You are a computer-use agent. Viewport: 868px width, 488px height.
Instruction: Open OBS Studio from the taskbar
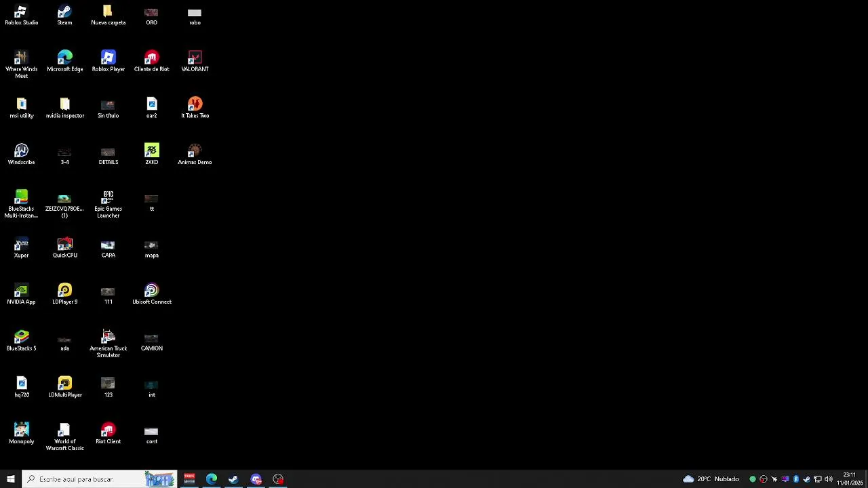click(278, 479)
